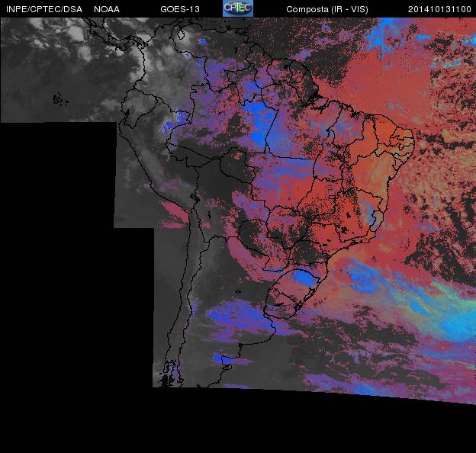476x453 pixels.
Task: Select the 201410131100 timestamp
Action: 439,9
